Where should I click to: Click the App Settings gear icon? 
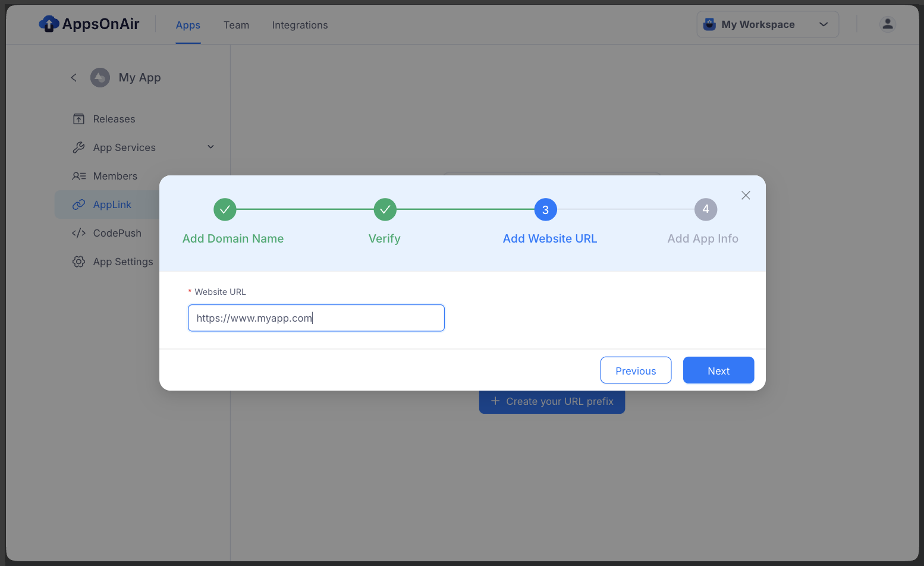click(78, 262)
